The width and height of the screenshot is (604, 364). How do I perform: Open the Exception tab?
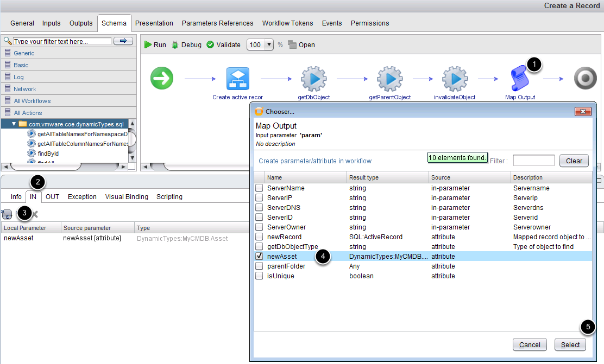pos(82,196)
